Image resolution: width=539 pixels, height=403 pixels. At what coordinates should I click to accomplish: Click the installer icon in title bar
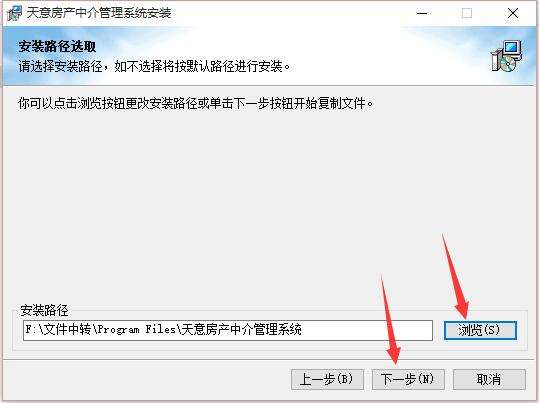[14, 13]
